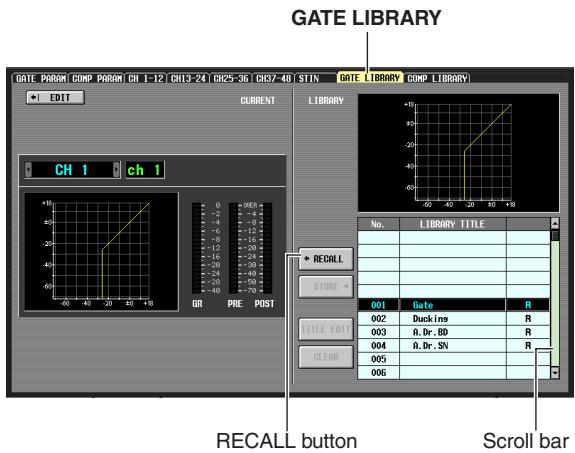The image size is (575, 453).
Task: Select library entry 004 A.Dr.SN
Action: tap(454, 346)
